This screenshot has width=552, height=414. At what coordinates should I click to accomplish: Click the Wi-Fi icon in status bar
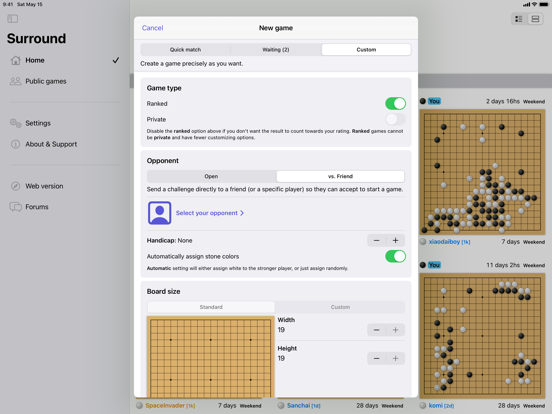point(534,4)
